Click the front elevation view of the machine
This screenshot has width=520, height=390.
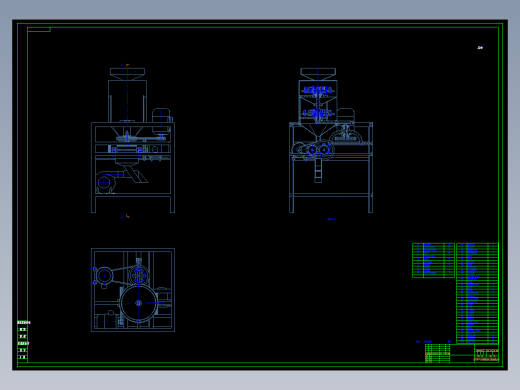click(x=133, y=140)
